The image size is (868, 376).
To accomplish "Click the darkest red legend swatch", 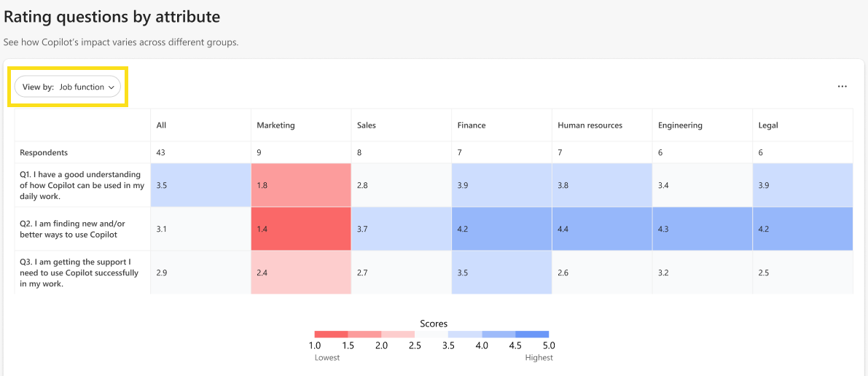I will (x=331, y=334).
